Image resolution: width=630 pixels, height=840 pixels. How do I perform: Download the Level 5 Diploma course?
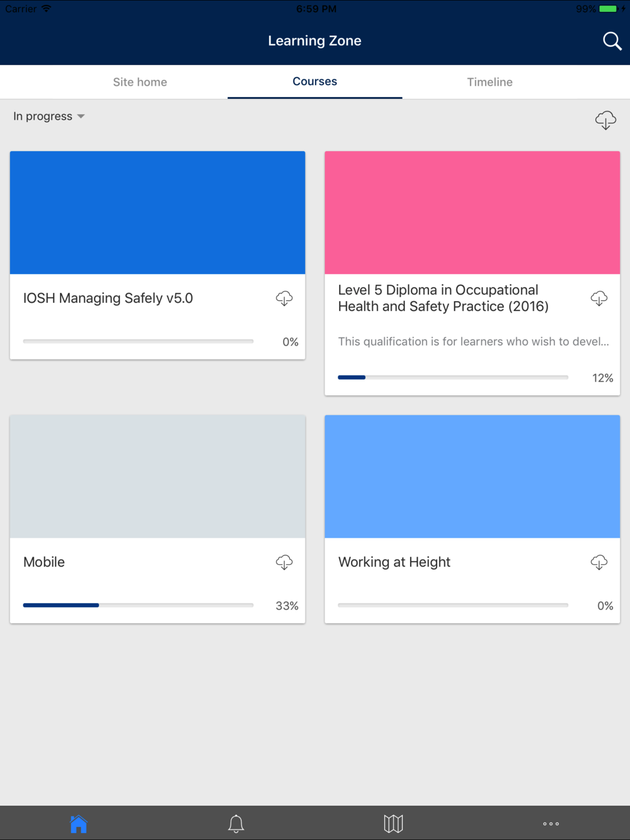pos(599,298)
